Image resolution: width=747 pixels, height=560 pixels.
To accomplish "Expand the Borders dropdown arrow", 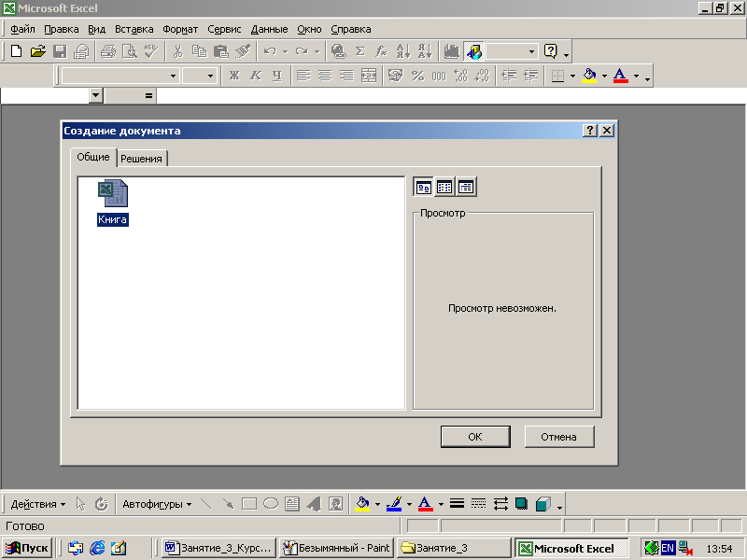I will 572,76.
